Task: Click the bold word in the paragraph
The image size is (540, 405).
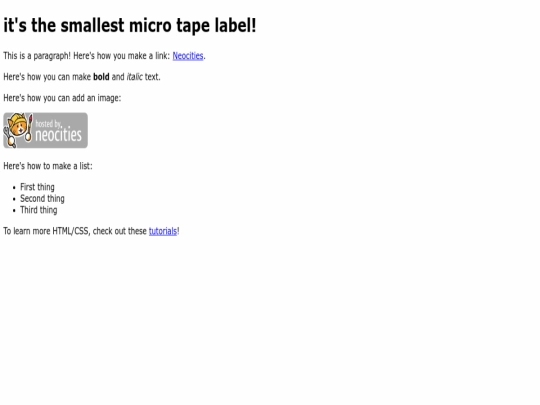Action: coord(101,77)
